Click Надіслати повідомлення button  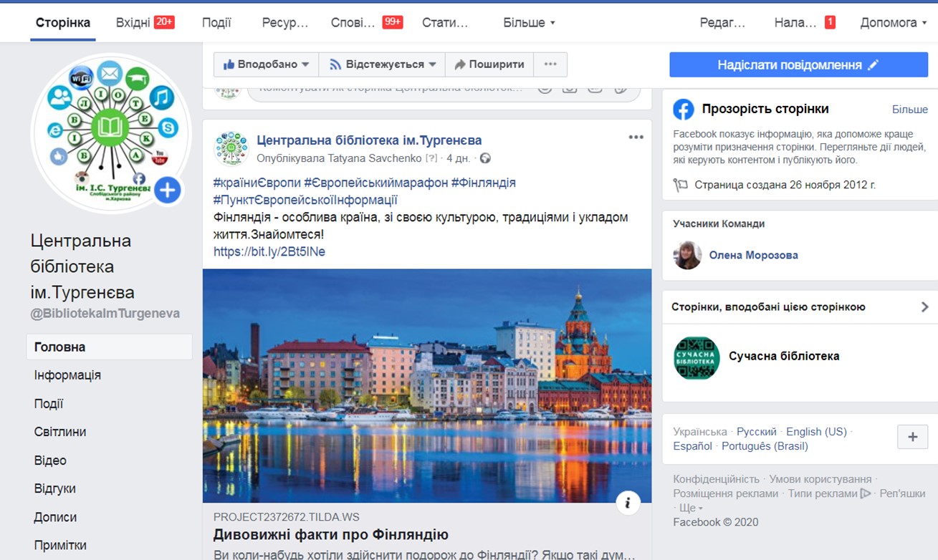(798, 65)
